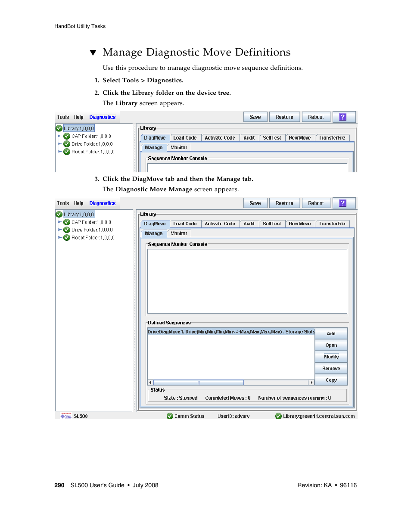
Task: Click the Completed Moves : 0 text
Action: pyautogui.click(x=228, y=398)
